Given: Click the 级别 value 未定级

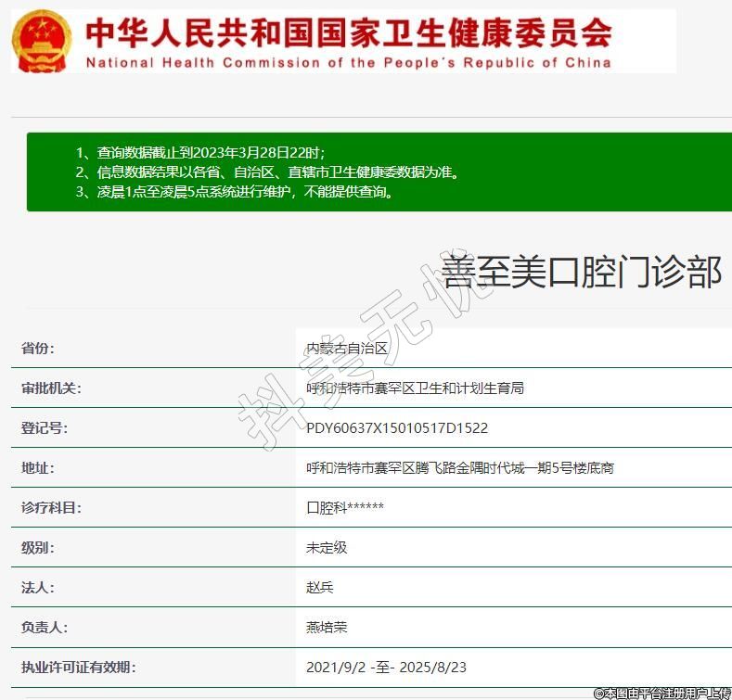Looking at the screenshot, I should click(x=327, y=548).
